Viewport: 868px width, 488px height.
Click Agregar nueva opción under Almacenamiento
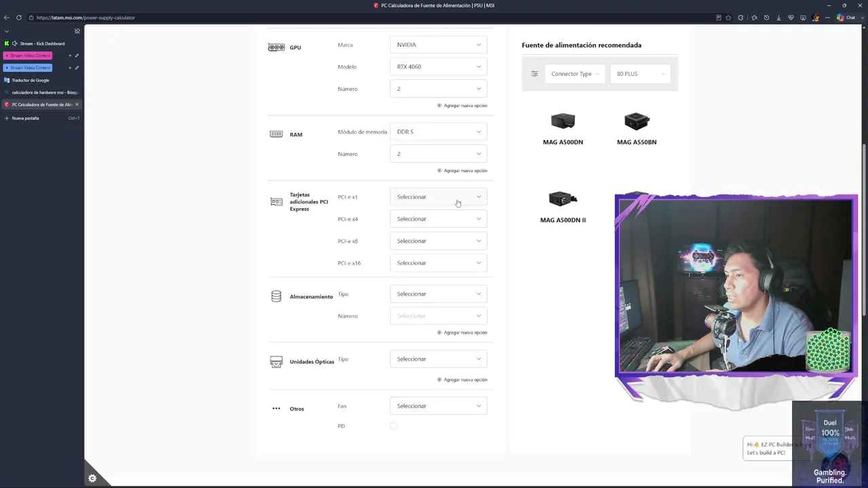[x=462, y=332]
